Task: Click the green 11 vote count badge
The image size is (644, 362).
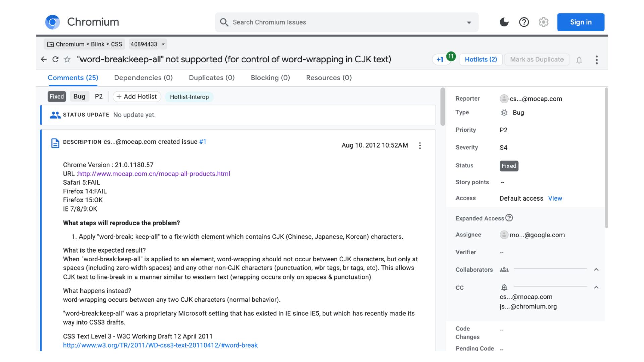Action: pos(451,56)
